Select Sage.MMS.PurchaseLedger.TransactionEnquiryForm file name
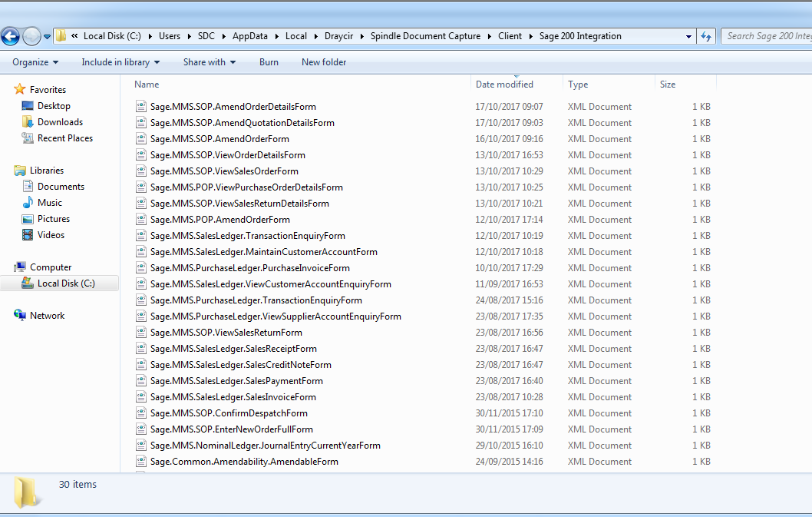The image size is (812, 517). [256, 300]
